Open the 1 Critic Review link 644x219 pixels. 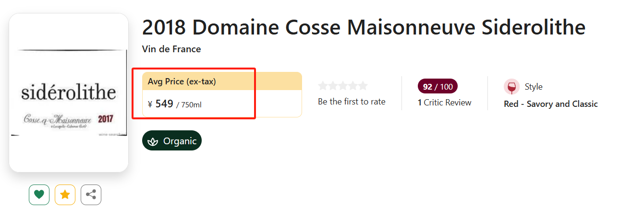coord(444,103)
